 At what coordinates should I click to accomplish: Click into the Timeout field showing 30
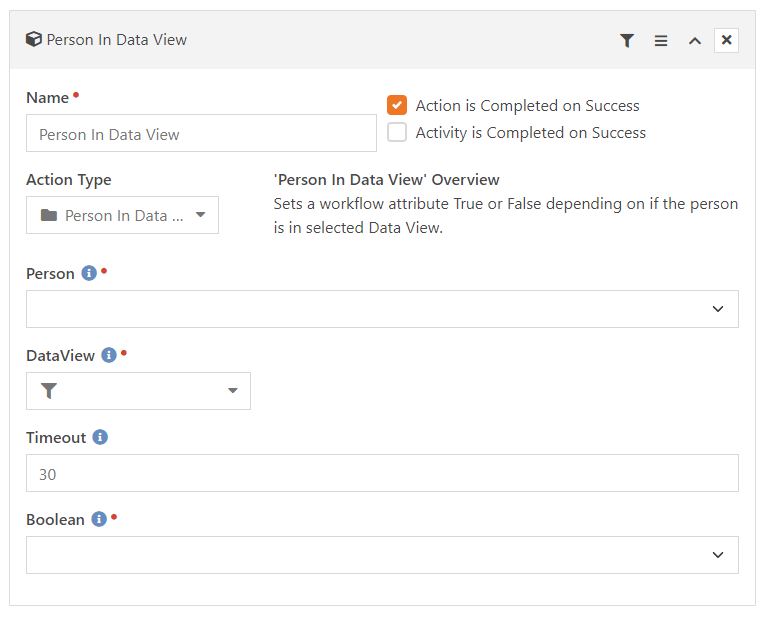click(382, 473)
